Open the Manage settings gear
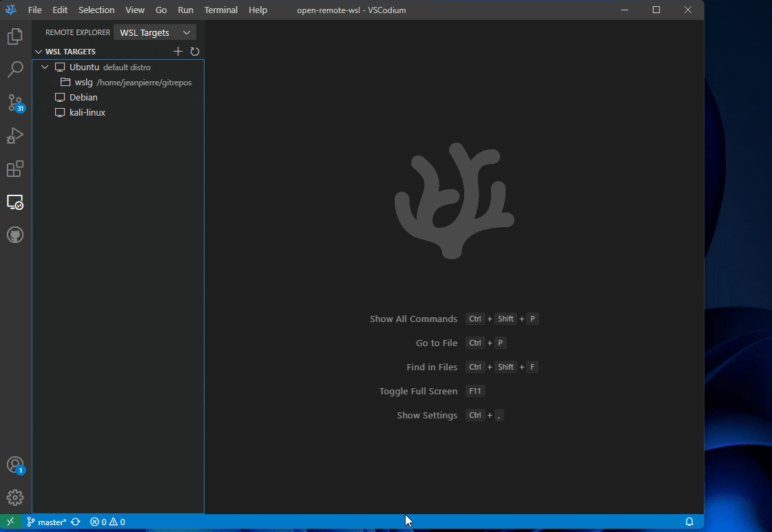 click(x=15, y=497)
